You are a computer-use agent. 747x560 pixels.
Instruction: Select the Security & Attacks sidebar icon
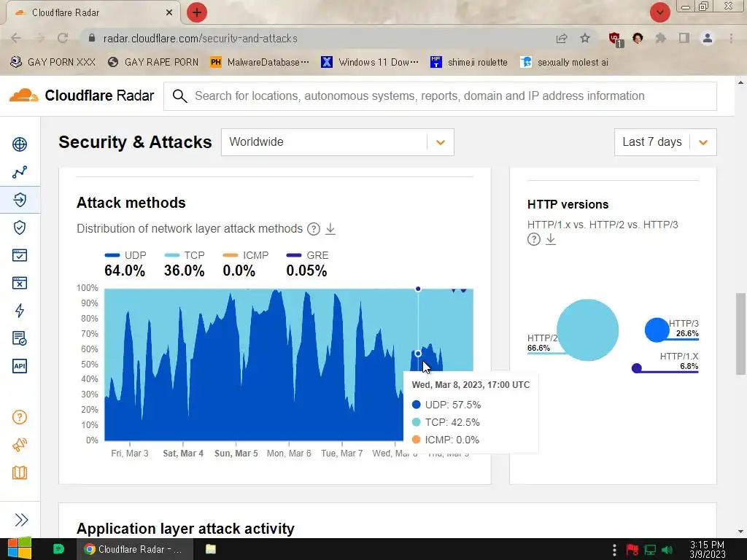point(20,200)
